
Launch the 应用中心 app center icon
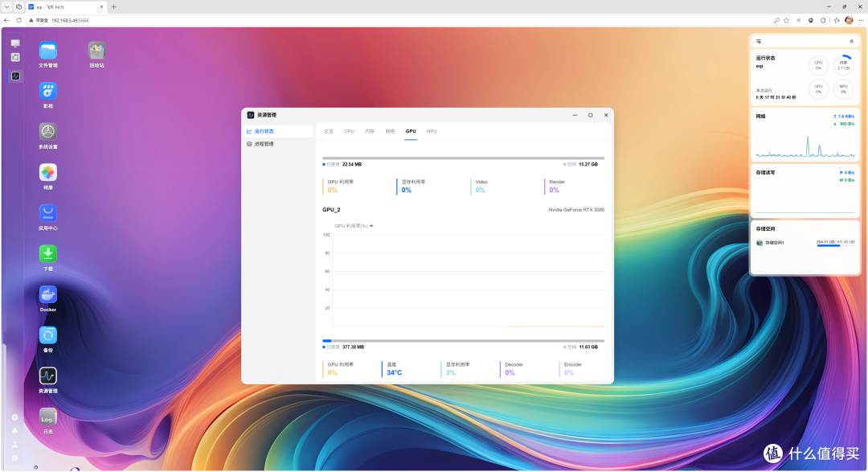click(48, 213)
